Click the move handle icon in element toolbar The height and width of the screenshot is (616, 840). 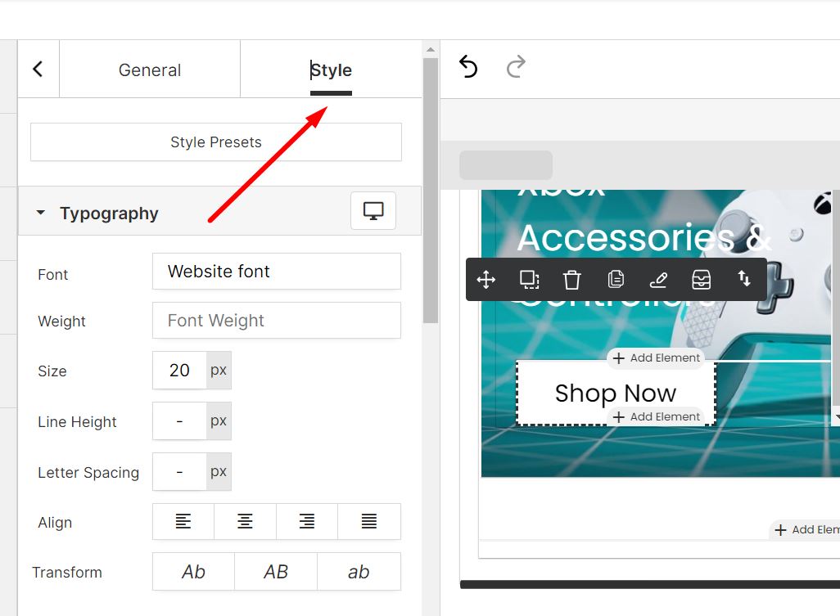tap(485, 279)
